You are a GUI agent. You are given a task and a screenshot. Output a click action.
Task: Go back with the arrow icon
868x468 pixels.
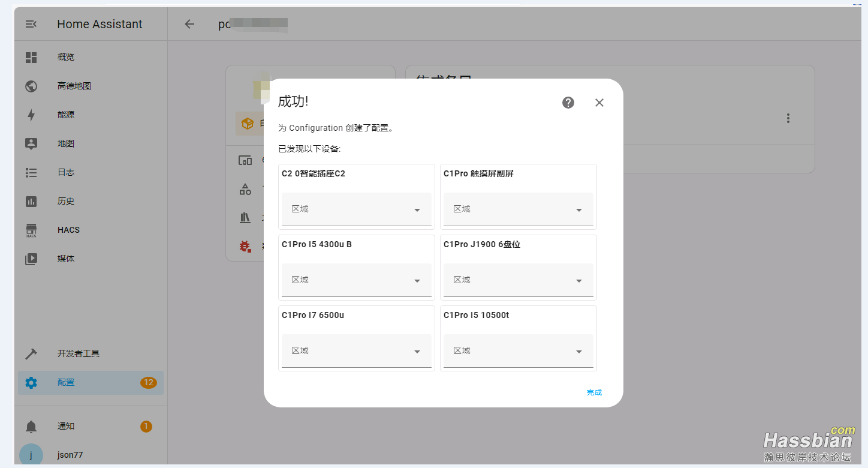pyautogui.click(x=189, y=24)
